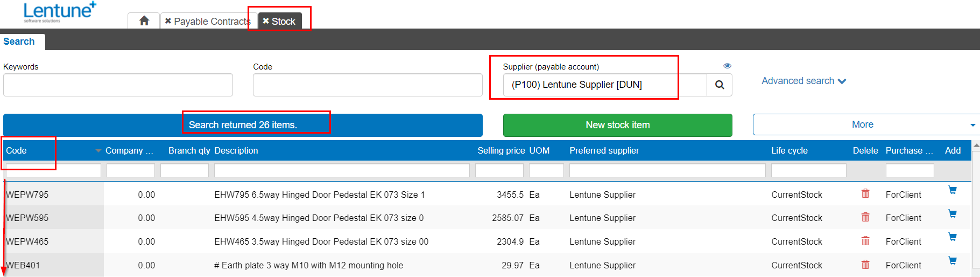This screenshot has width=980, height=277.
Task: Toggle the Code column sort arrow
Action: click(98, 151)
